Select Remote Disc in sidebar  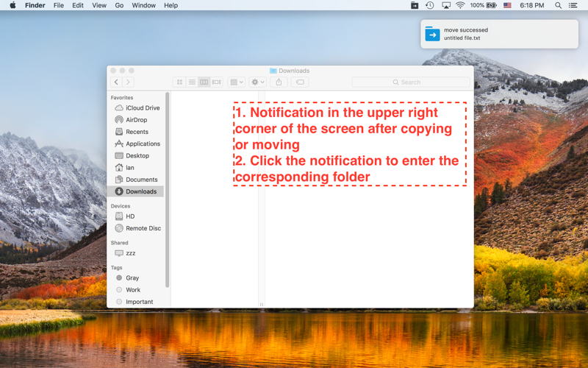tap(137, 228)
